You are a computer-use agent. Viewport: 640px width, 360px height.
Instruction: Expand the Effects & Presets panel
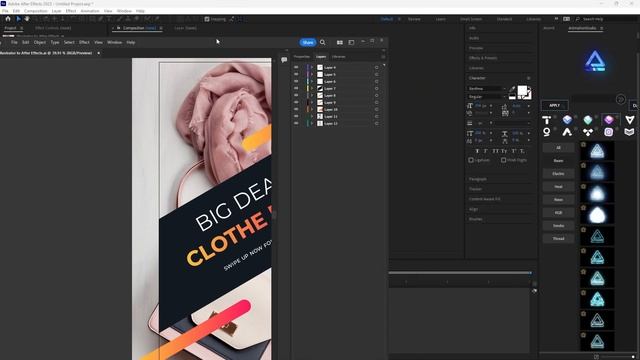click(x=483, y=58)
